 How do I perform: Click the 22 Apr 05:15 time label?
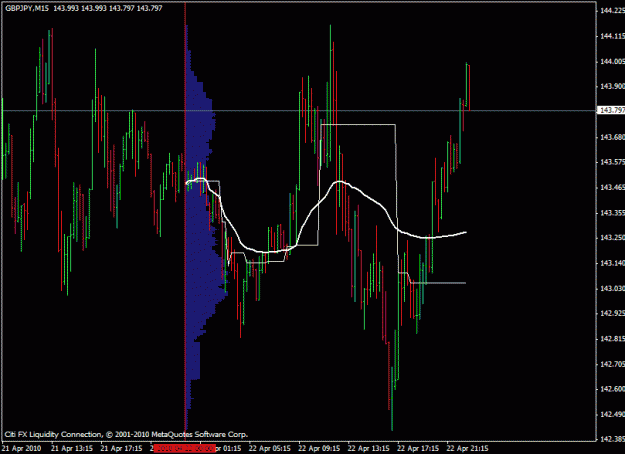tap(270, 448)
